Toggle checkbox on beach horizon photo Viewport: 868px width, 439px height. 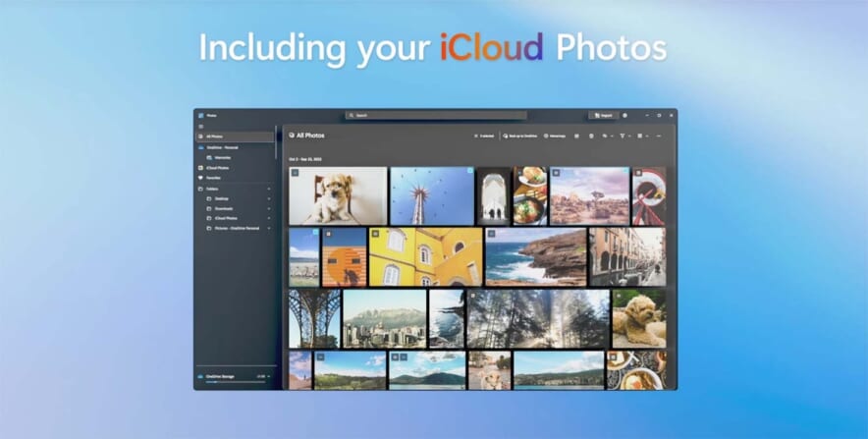(315, 232)
